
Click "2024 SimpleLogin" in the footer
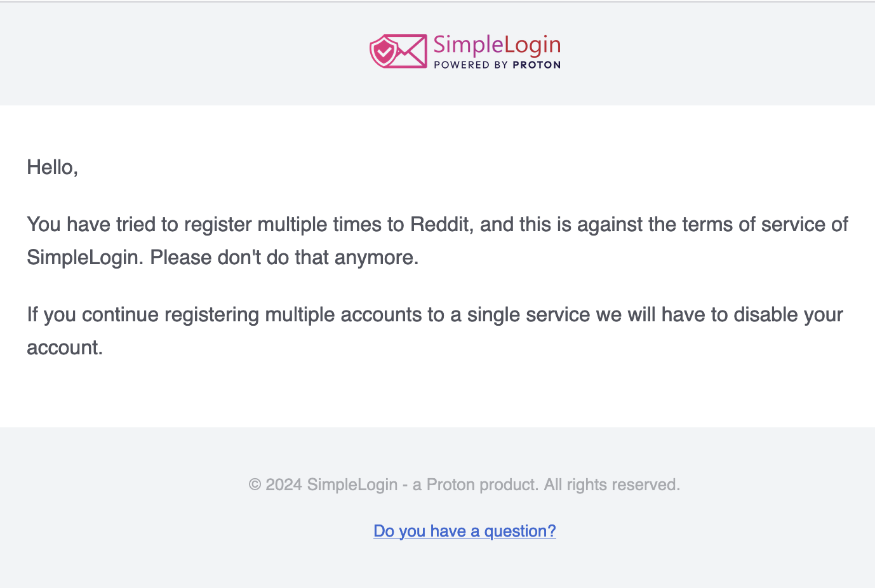[x=331, y=485]
